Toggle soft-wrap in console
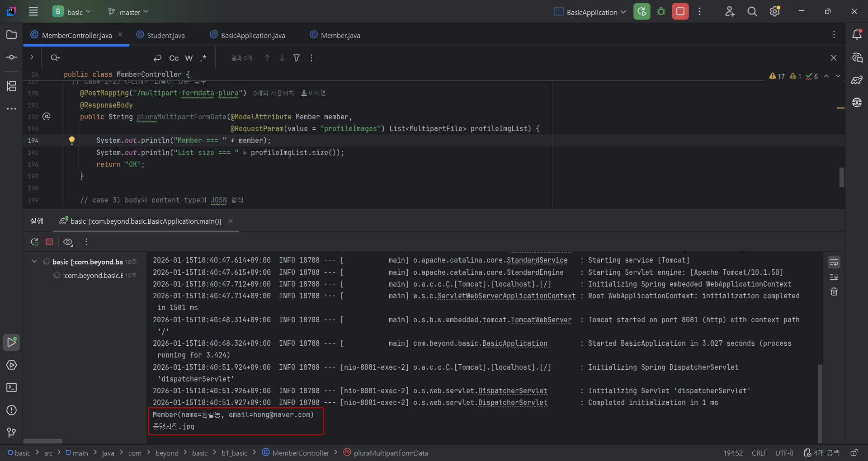868x461 pixels. pos(834,262)
